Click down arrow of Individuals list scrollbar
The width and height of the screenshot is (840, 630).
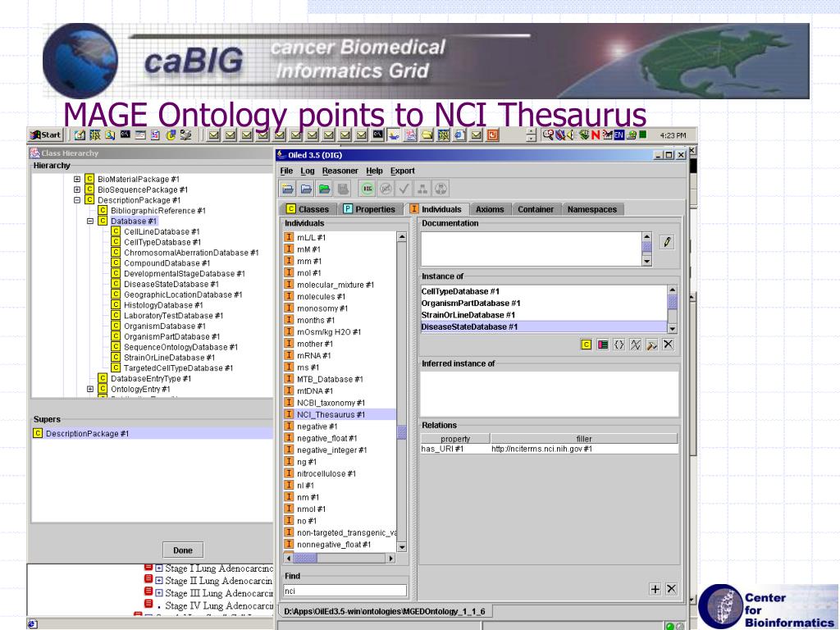pos(402,547)
